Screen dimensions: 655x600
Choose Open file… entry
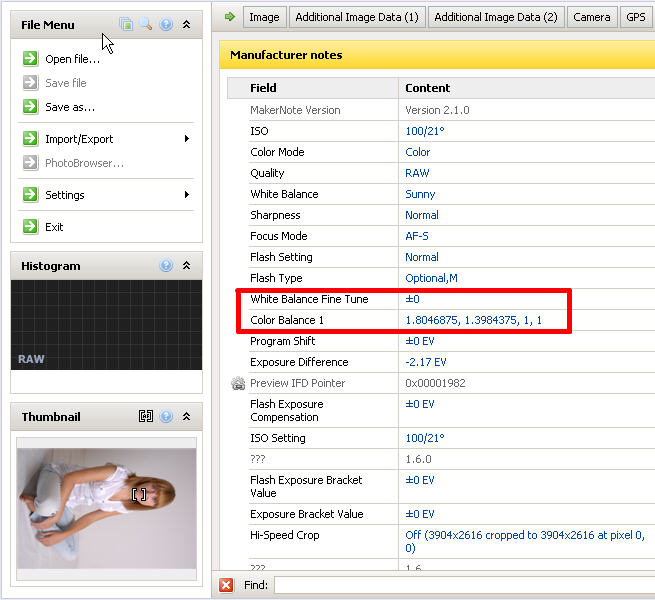tap(73, 59)
